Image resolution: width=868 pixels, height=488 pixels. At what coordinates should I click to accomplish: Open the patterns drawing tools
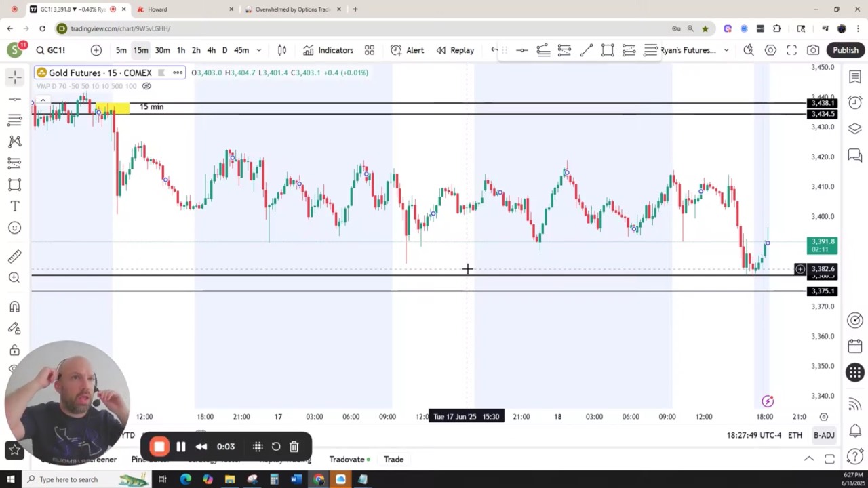14,142
